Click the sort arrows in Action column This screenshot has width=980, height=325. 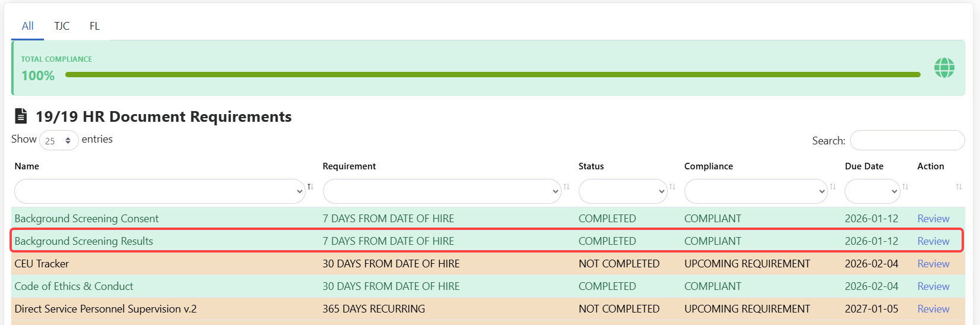point(958,187)
